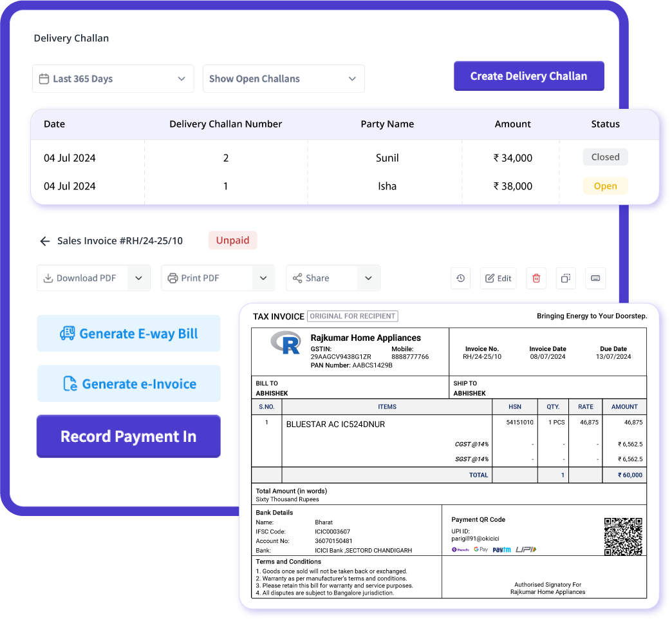Click the Unpaid status badge
Image resolution: width=672 pixels, height=621 pixels.
click(x=232, y=240)
